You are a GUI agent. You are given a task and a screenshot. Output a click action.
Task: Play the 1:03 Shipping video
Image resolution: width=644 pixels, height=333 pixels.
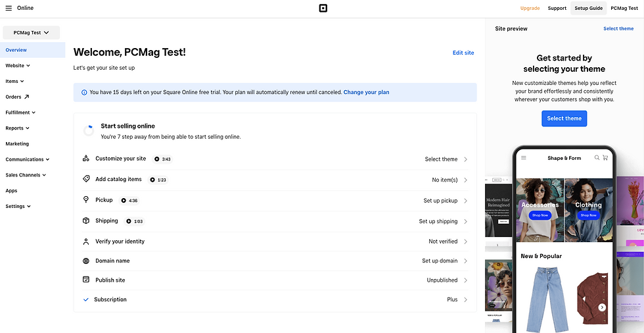point(135,221)
